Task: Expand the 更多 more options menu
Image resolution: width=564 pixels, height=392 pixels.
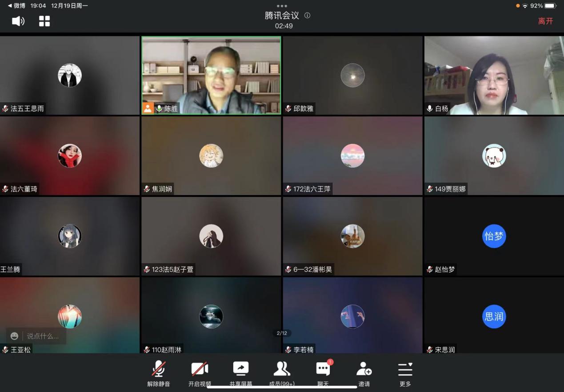Action: [405, 370]
